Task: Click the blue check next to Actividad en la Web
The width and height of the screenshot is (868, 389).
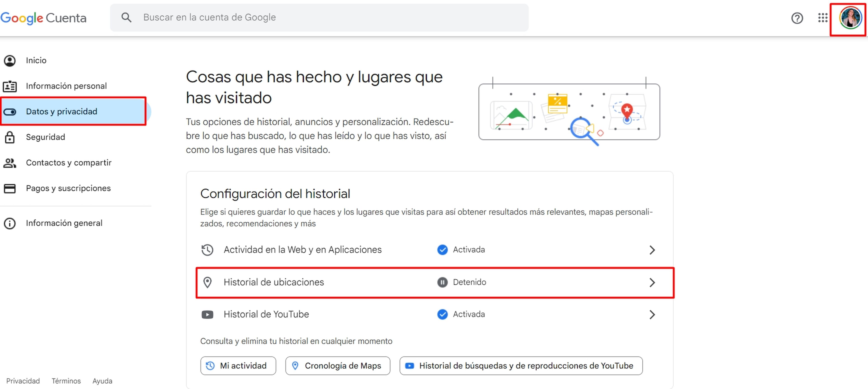Action: tap(442, 250)
